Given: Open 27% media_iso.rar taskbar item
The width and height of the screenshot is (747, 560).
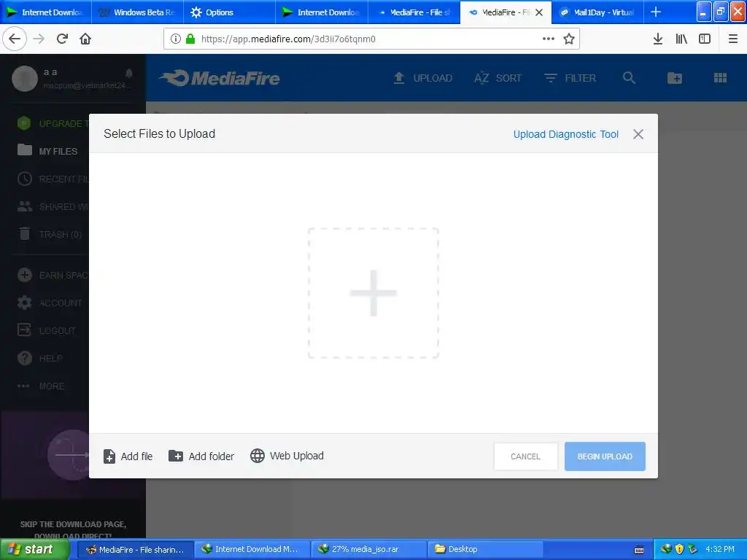Looking at the screenshot, I should (x=368, y=550).
